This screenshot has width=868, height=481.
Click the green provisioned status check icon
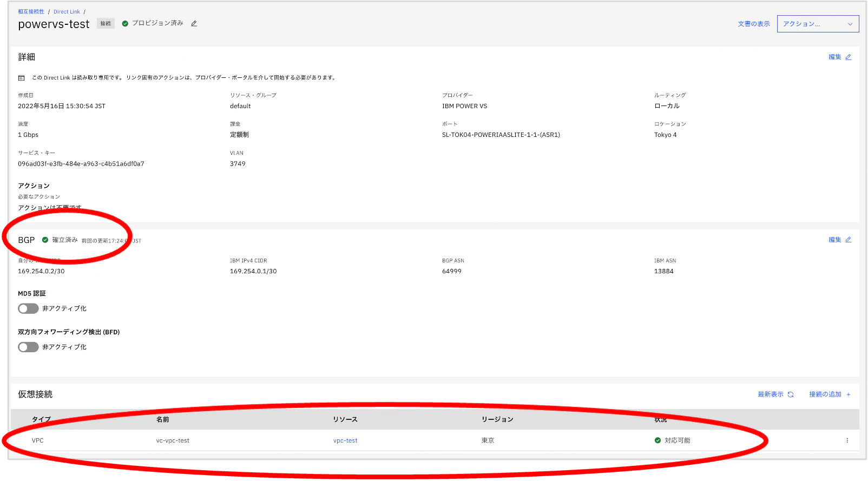[x=125, y=23]
